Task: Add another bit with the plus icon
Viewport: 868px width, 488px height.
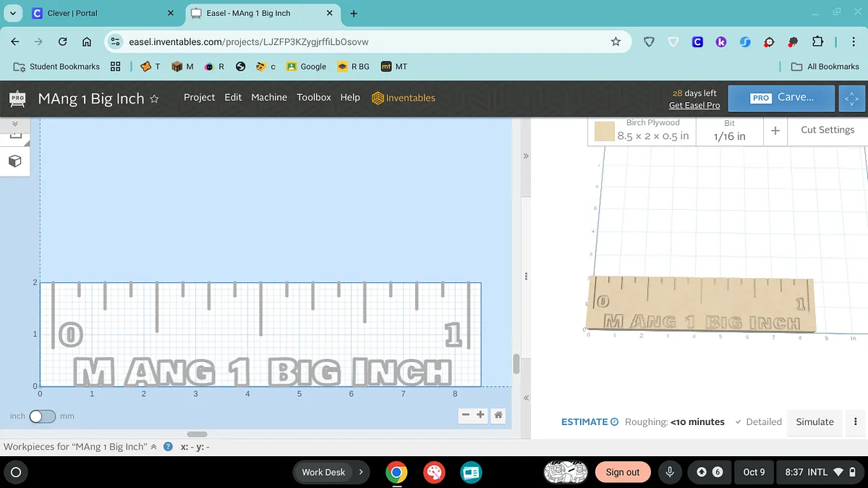Action: tap(775, 131)
